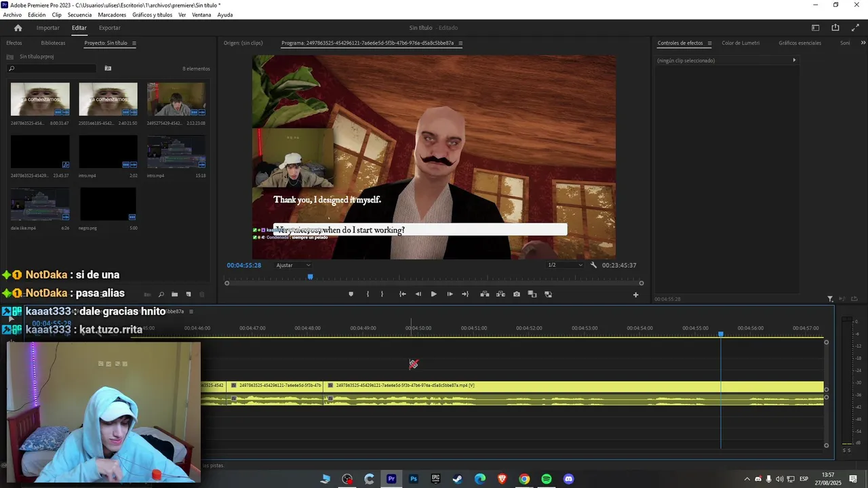Step forward one frame

(450, 294)
